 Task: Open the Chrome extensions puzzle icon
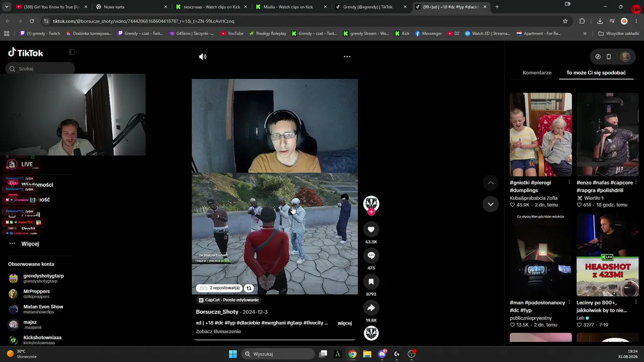pos(582,21)
